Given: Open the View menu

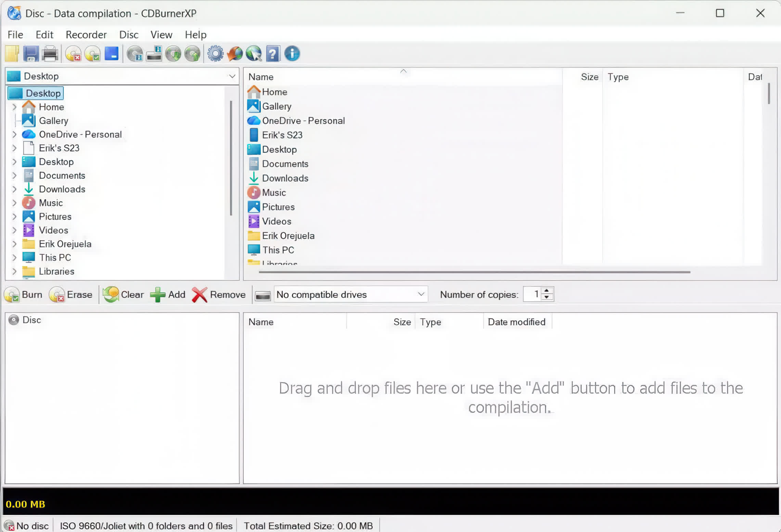Looking at the screenshot, I should [x=162, y=35].
